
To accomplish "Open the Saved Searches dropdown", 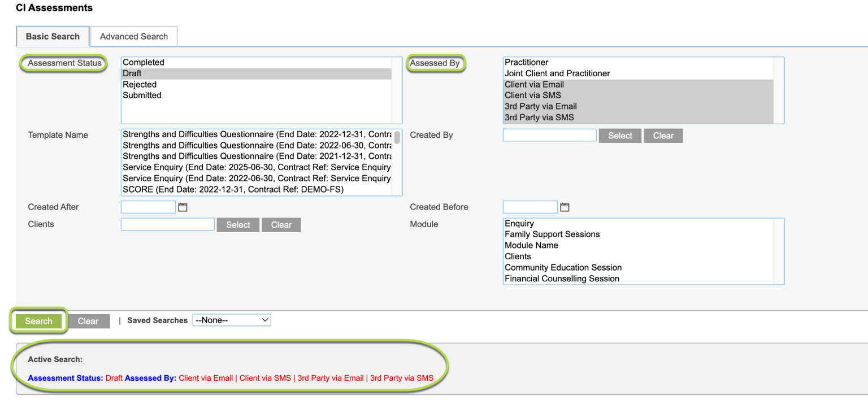I will [232, 320].
